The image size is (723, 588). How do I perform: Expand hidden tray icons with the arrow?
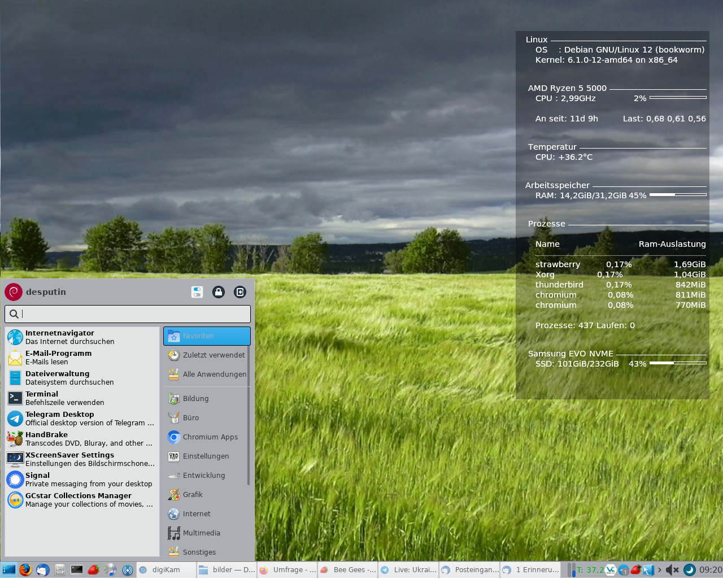659,570
